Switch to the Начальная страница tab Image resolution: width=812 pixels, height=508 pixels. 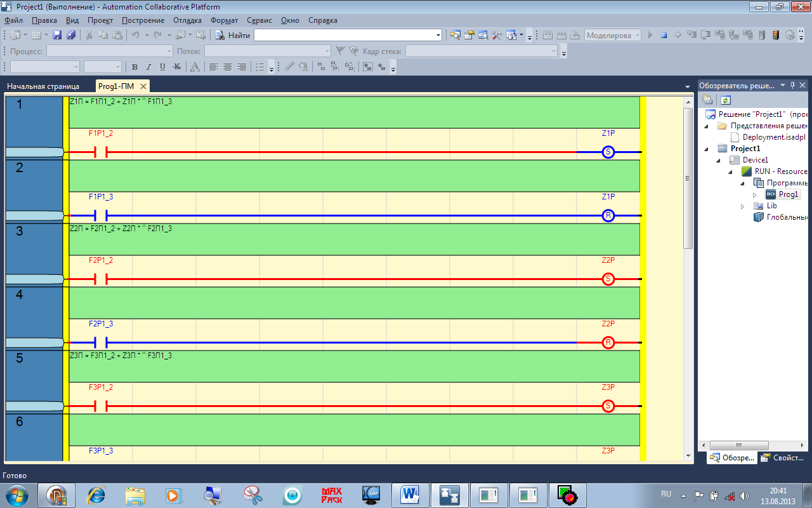point(43,86)
